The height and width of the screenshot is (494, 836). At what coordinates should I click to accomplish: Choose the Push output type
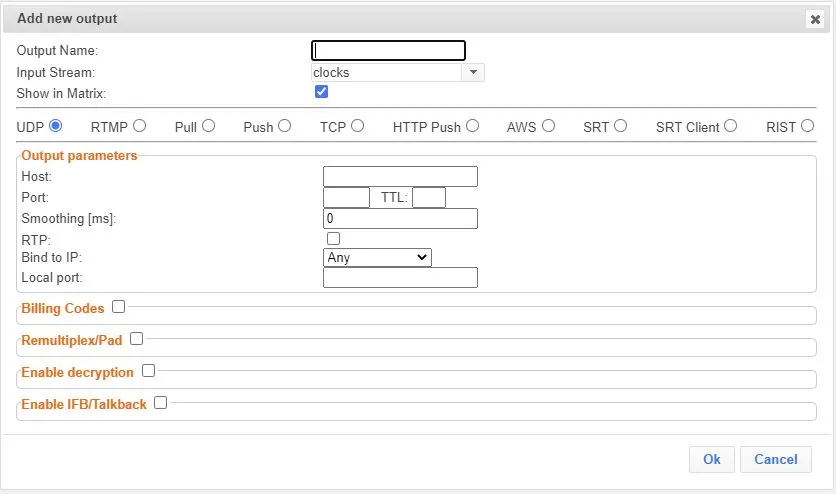(285, 126)
